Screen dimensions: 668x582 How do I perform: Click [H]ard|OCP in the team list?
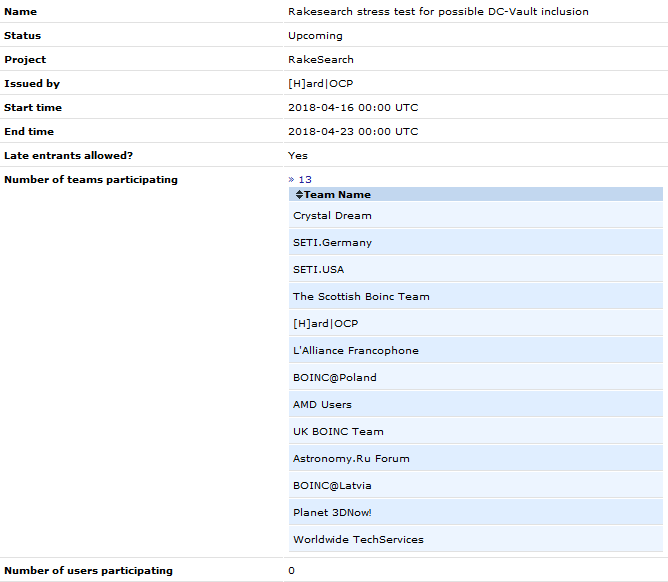325,324
